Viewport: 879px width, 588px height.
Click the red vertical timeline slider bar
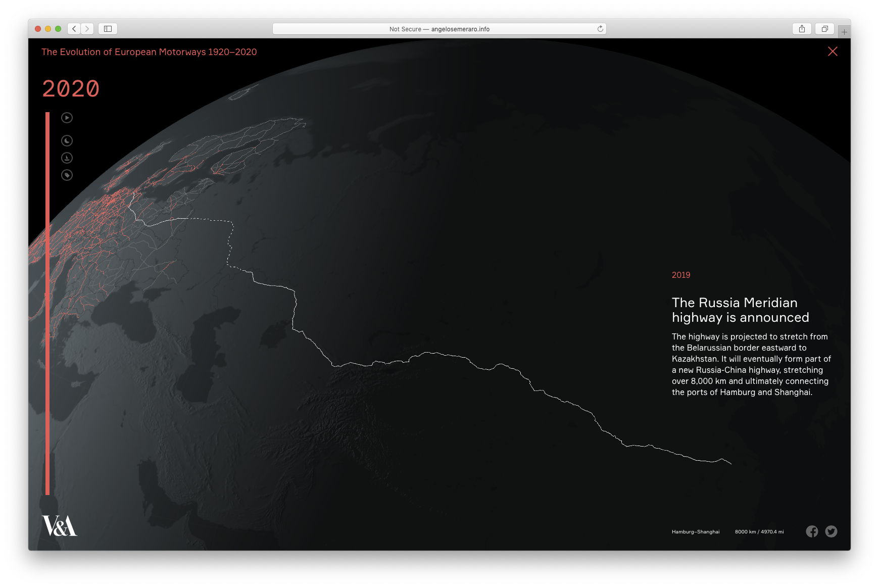[x=47, y=303]
